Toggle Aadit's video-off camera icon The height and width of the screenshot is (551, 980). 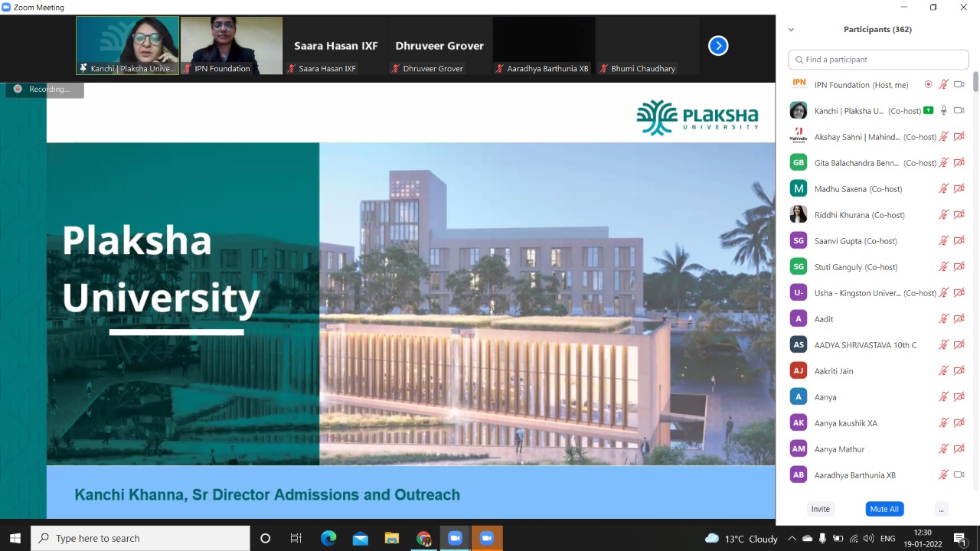pyautogui.click(x=959, y=319)
